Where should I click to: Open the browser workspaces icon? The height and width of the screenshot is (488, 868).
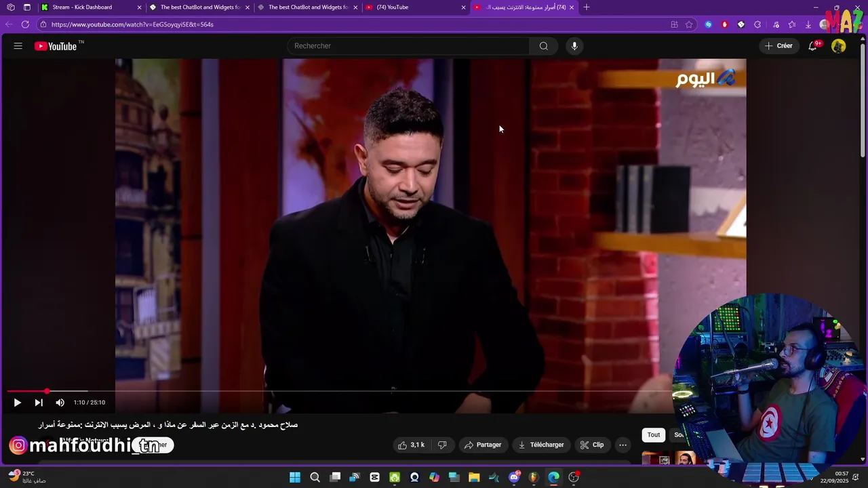coord(11,7)
